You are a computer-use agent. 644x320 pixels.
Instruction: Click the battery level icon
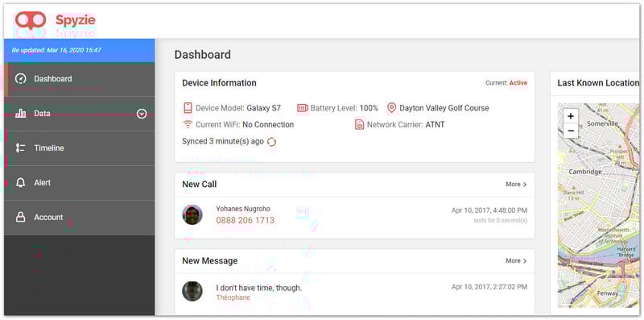click(303, 108)
